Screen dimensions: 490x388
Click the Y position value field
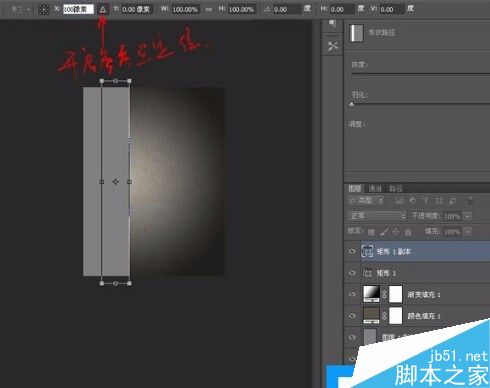point(136,9)
